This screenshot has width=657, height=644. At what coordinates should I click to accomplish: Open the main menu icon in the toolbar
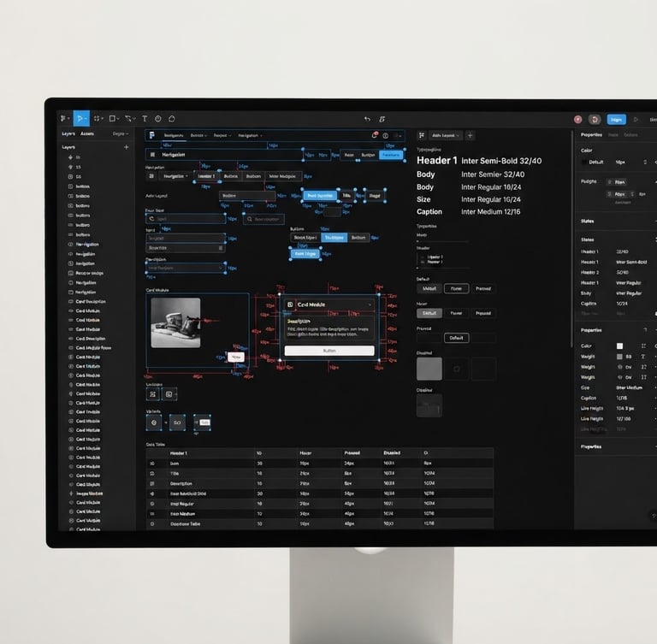point(63,119)
